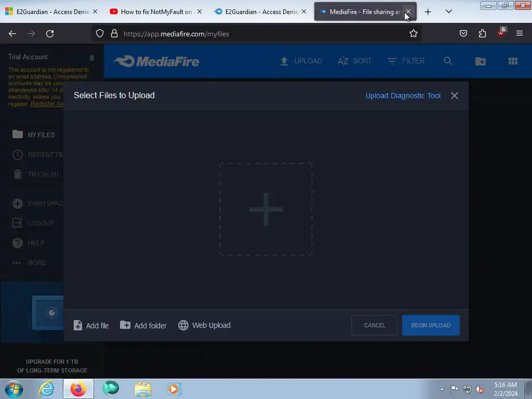Click the Add folder icon
The image size is (532, 399).
(x=125, y=325)
